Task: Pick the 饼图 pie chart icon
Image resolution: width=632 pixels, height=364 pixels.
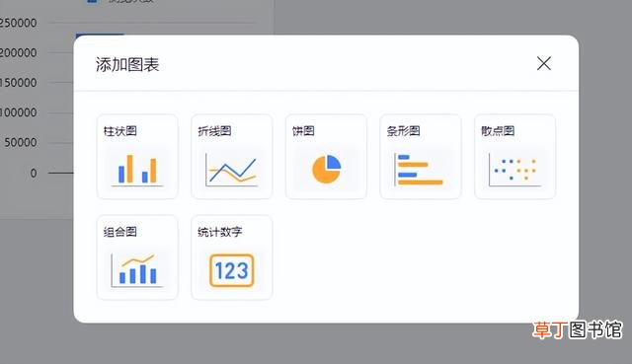Action: pyautogui.click(x=327, y=169)
